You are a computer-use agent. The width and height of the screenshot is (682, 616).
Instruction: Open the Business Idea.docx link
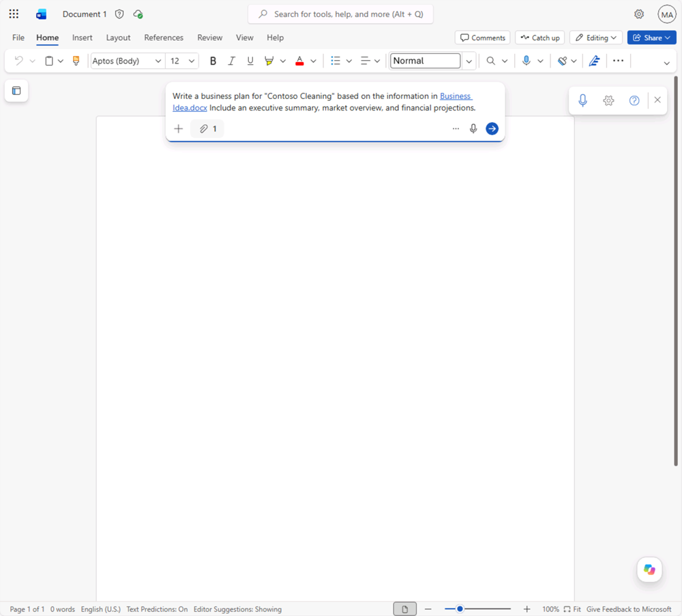pyautogui.click(x=323, y=102)
